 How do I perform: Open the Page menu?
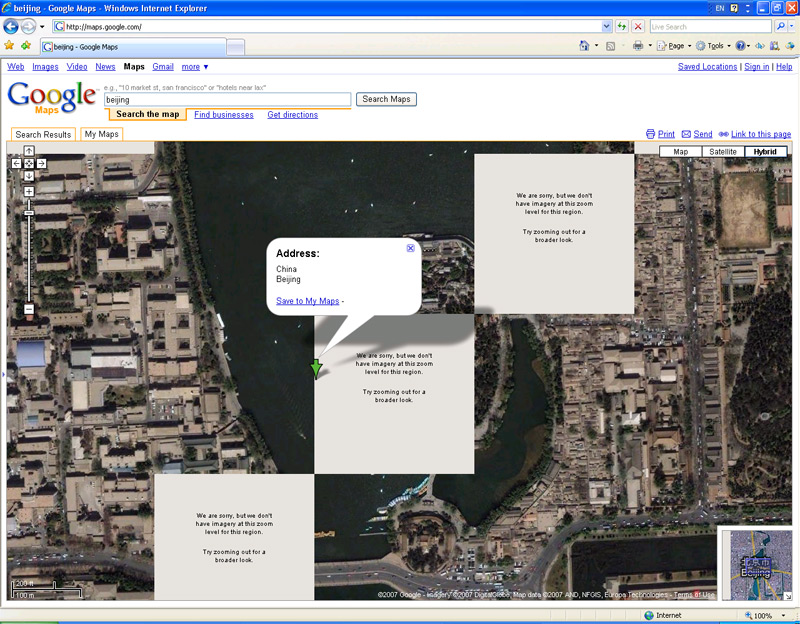point(674,46)
